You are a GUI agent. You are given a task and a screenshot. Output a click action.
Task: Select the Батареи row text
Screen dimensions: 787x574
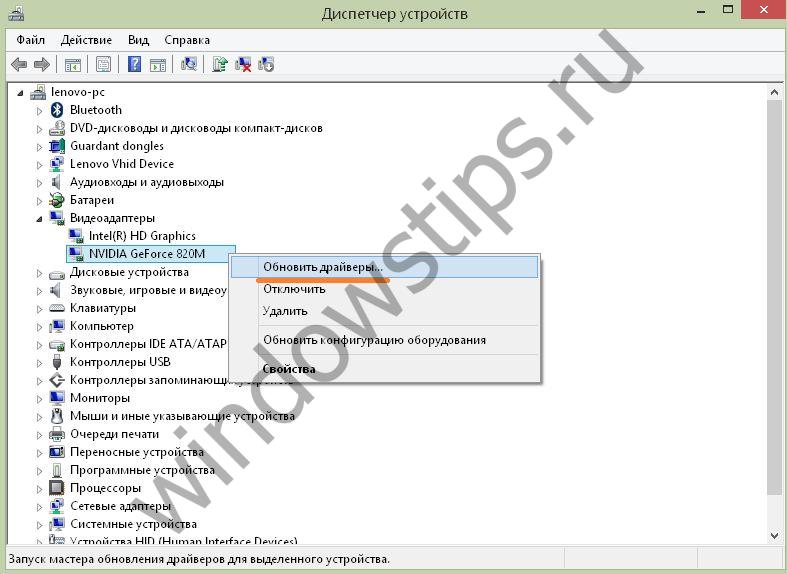pyautogui.click(x=92, y=200)
